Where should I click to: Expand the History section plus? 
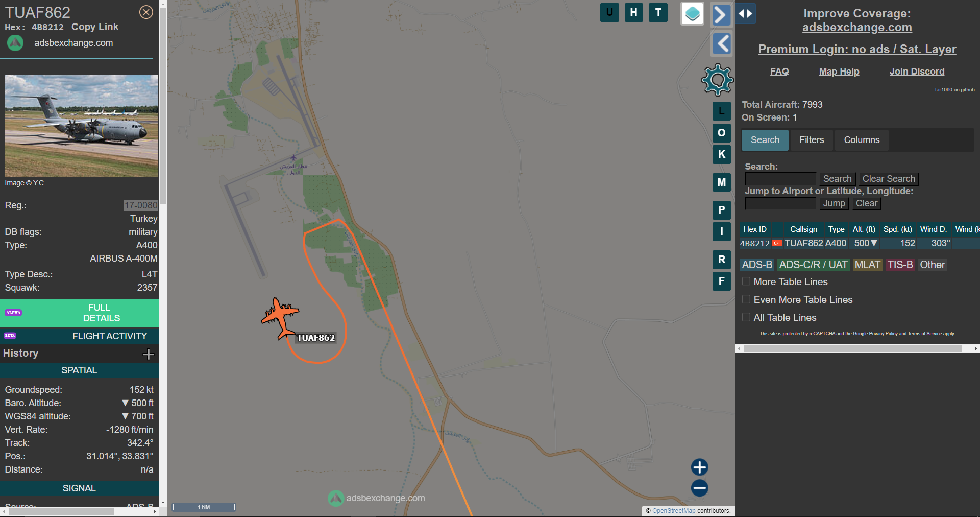(148, 354)
